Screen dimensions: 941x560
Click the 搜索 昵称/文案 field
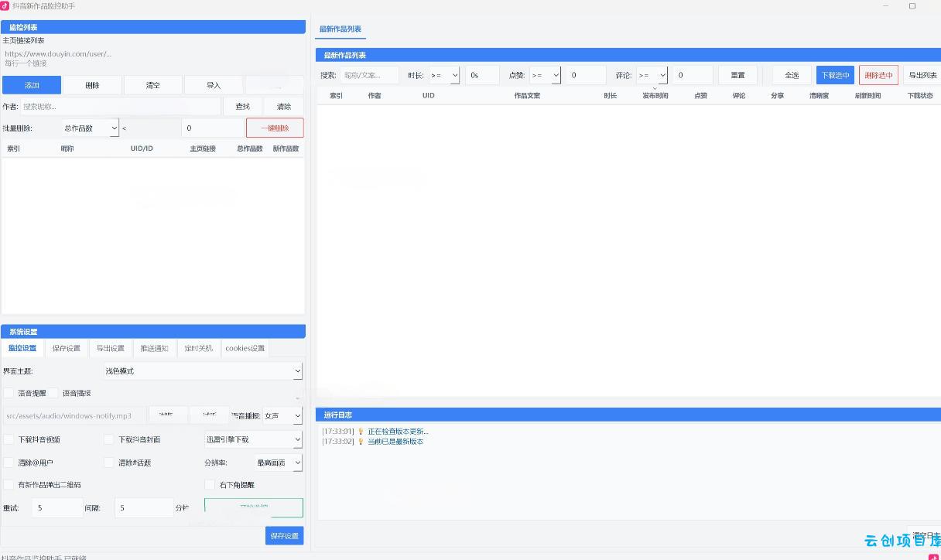click(x=370, y=75)
